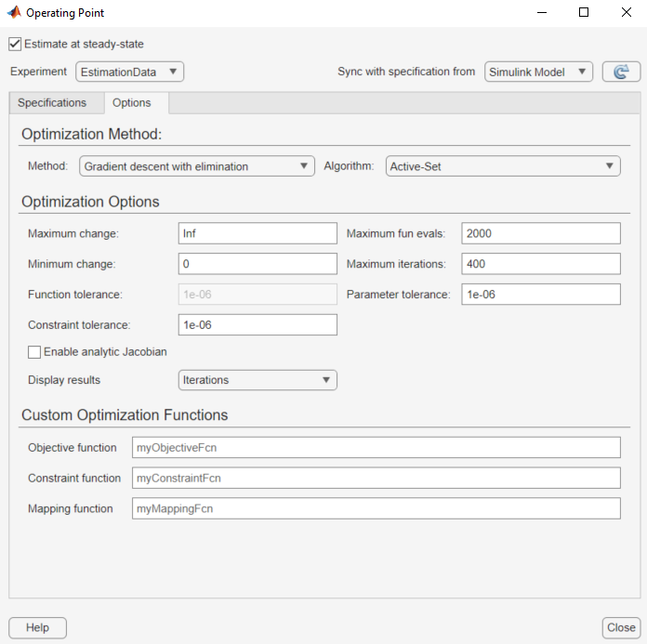Click the Parameter tolerance field
This screenshot has width=647, height=644.
coord(541,295)
